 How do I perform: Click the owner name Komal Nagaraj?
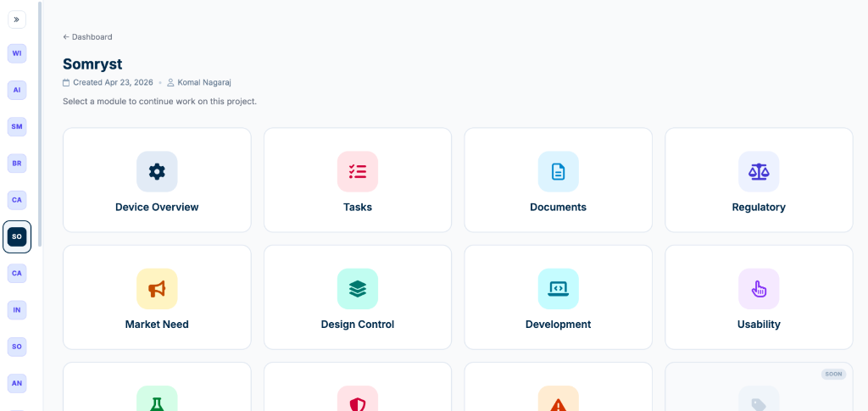(x=204, y=82)
